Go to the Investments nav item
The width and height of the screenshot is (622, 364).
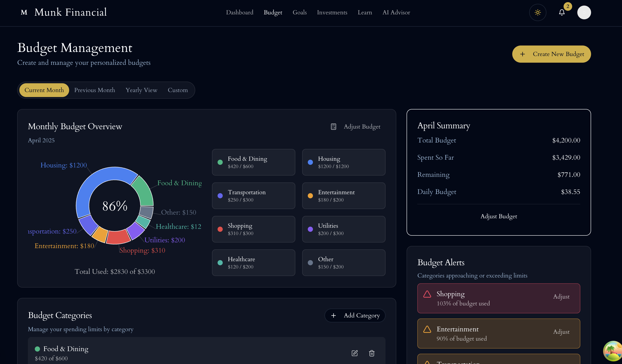click(x=332, y=12)
